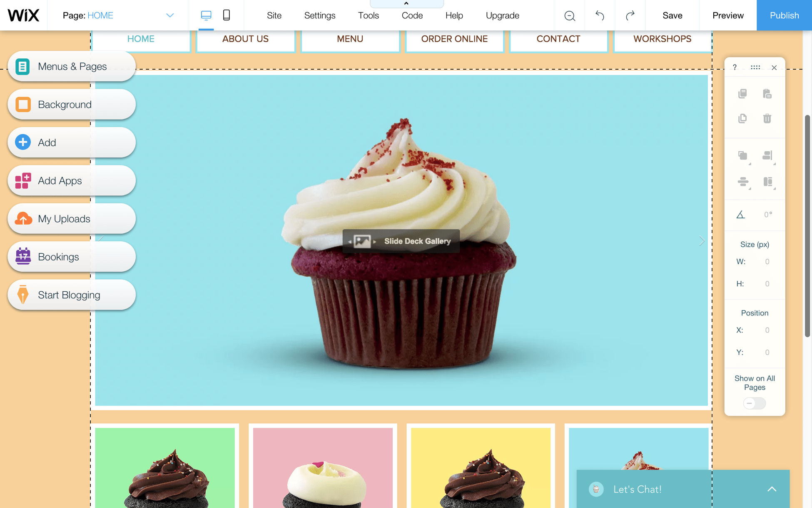The height and width of the screenshot is (508, 812).
Task: Switch to desktop editor view
Action: tap(206, 15)
